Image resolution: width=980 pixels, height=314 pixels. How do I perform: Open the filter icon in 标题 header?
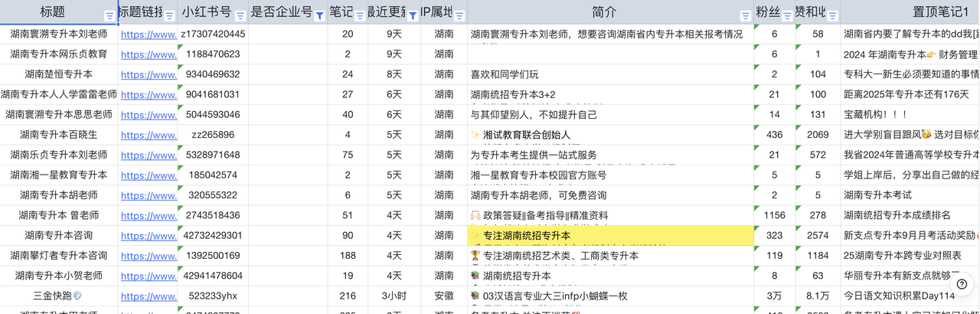pyautogui.click(x=109, y=15)
